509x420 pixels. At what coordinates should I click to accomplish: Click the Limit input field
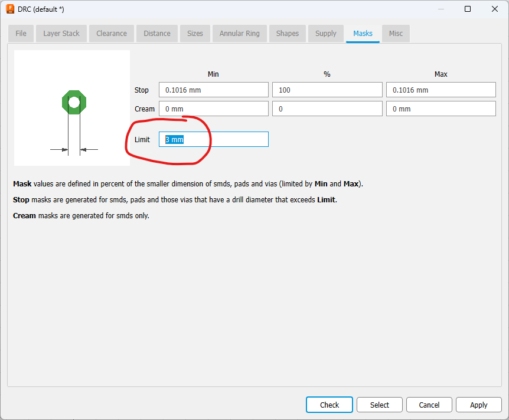213,140
